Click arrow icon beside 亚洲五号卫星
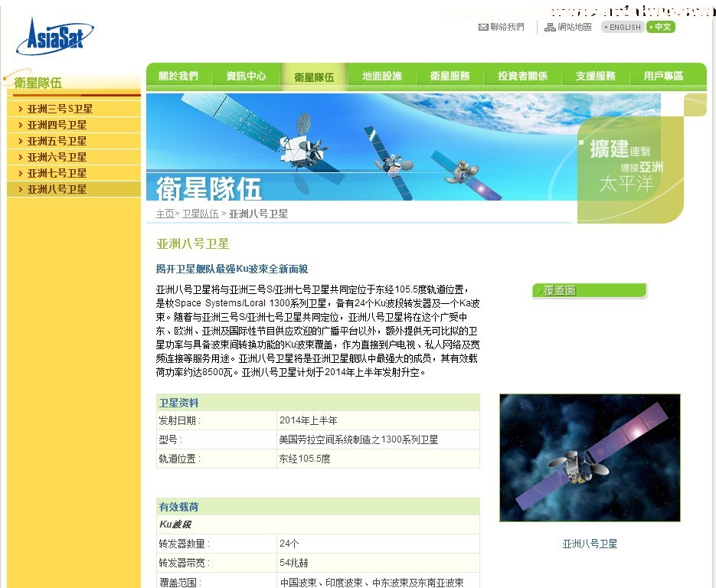 click(x=21, y=141)
